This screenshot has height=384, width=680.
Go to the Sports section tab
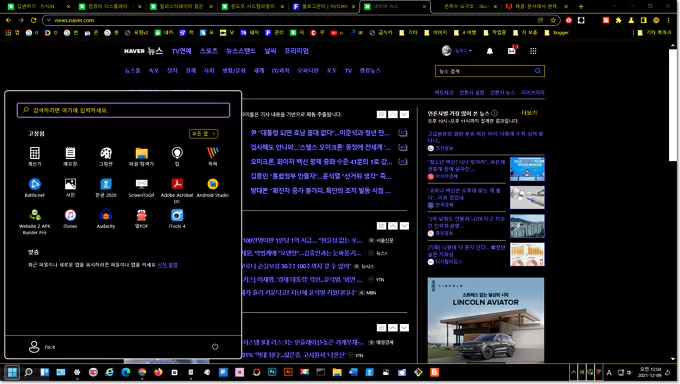tap(209, 51)
